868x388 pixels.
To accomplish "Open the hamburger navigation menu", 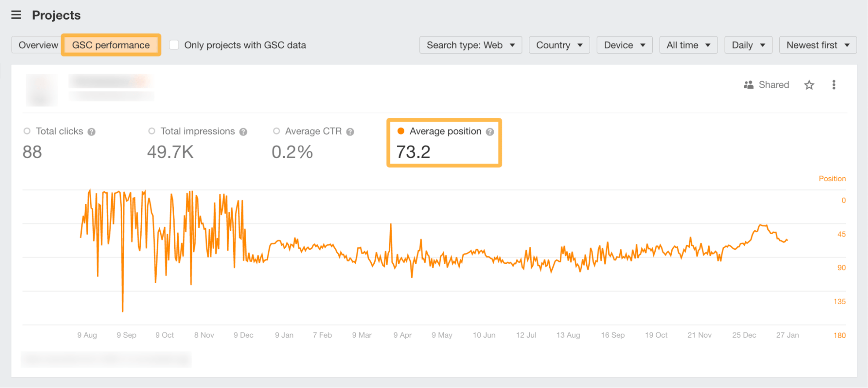I will (x=16, y=15).
